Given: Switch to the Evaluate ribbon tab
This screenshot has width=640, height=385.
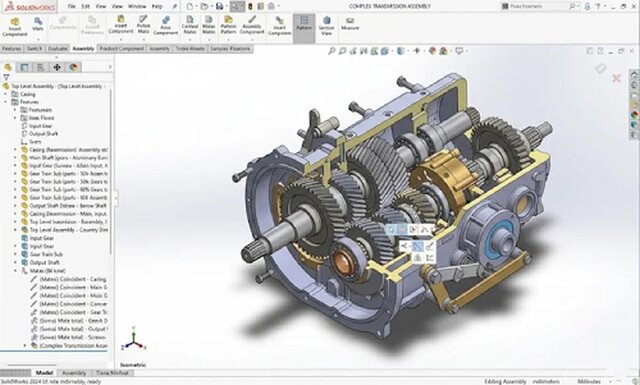Looking at the screenshot, I should click(x=58, y=49).
